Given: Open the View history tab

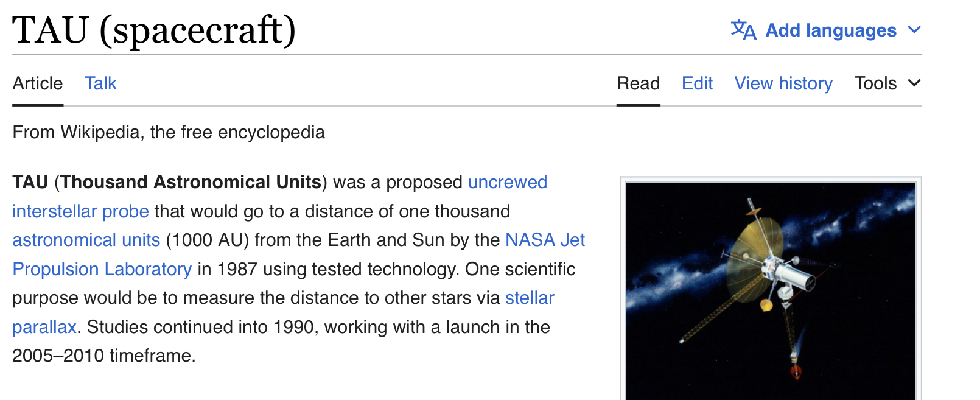Looking at the screenshot, I should point(783,83).
